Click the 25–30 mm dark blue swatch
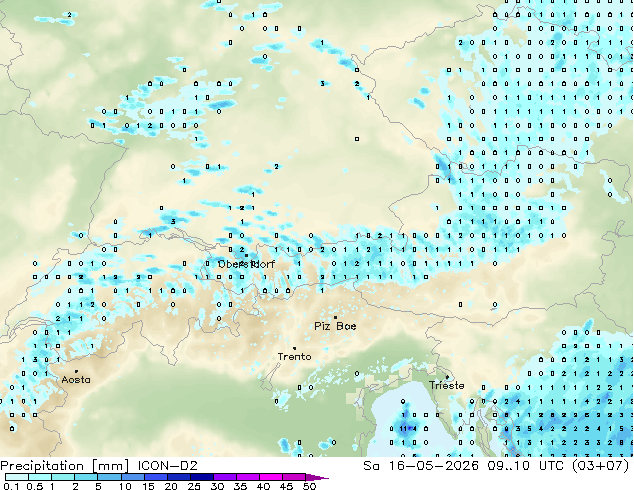634x490 pixels. [x=202, y=477]
